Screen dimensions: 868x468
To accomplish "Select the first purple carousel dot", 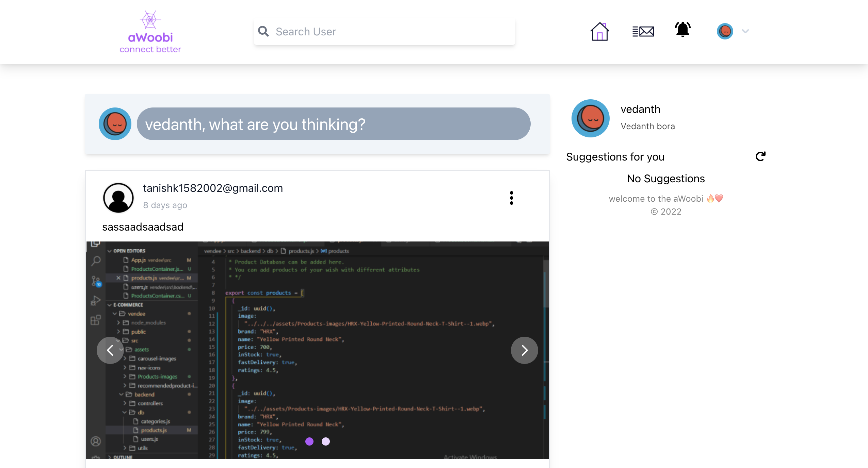I will point(309,441).
